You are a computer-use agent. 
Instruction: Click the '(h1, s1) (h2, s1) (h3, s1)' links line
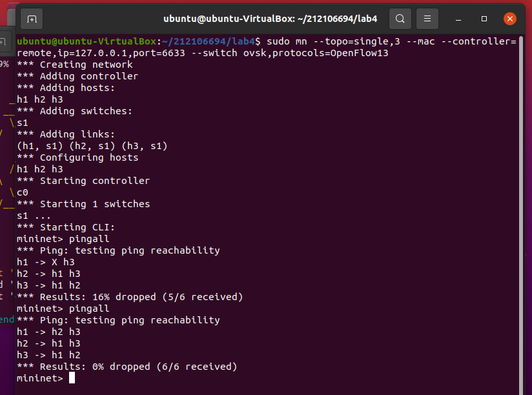pyautogui.click(x=92, y=146)
